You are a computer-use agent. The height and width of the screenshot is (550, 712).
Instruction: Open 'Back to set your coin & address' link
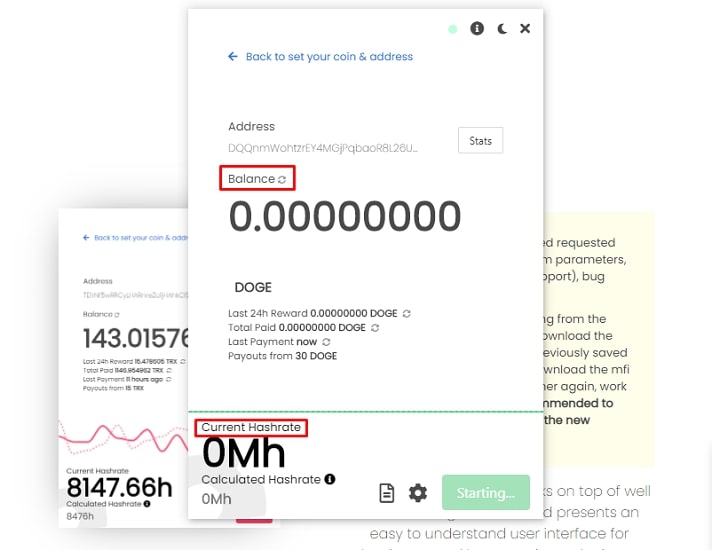(329, 56)
